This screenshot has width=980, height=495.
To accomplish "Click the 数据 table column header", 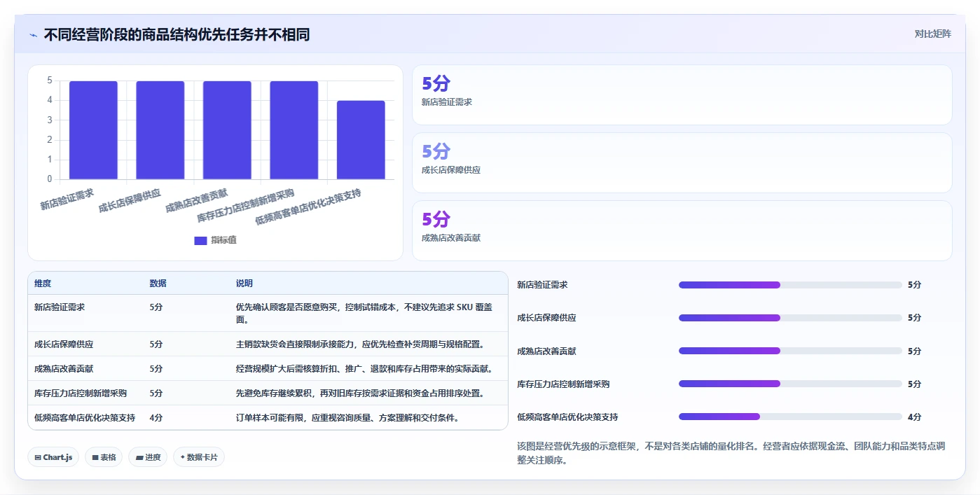I will tap(158, 284).
